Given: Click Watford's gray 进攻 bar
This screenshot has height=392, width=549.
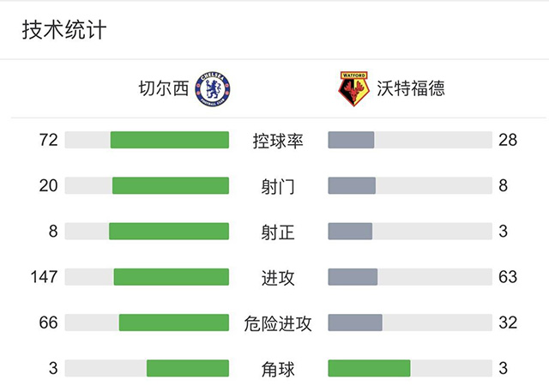Looking at the screenshot, I should pyautogui.click(x=353, y=277).
